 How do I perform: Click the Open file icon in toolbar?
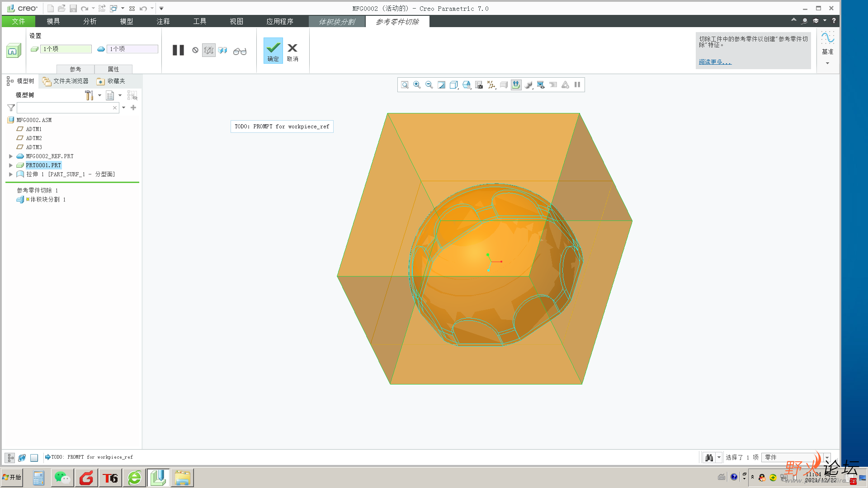pos(61,8)
